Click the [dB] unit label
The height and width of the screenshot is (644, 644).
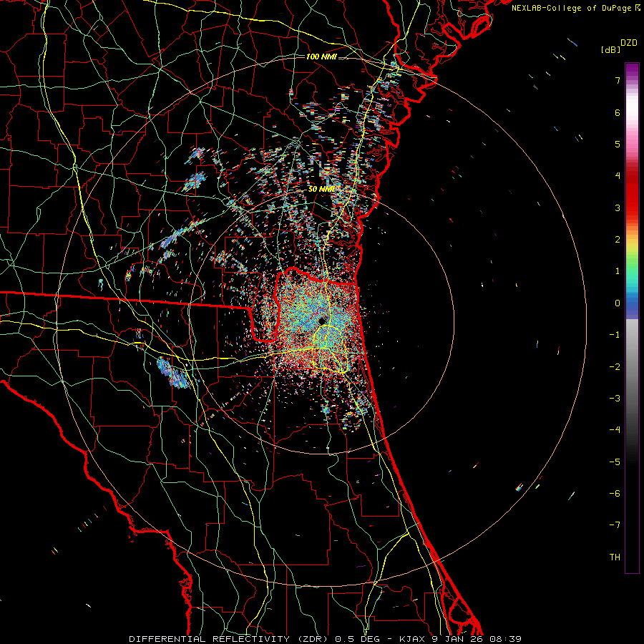(610, 49)
